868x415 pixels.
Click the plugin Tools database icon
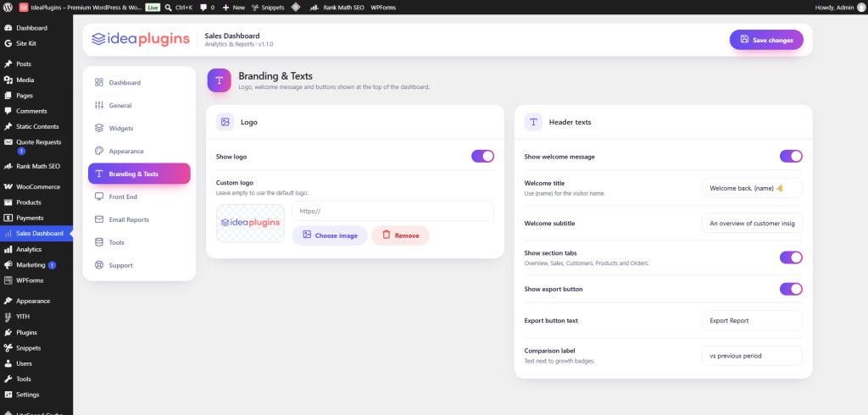point(99,242)
